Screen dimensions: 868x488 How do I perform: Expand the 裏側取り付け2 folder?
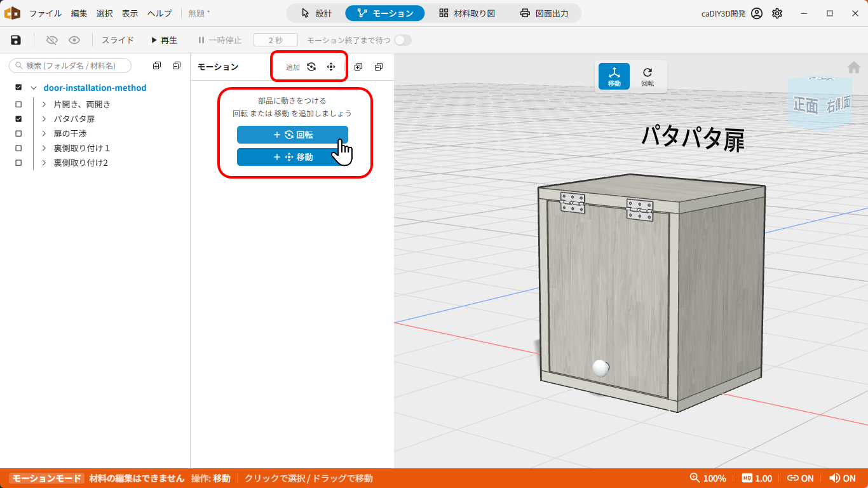44,163
